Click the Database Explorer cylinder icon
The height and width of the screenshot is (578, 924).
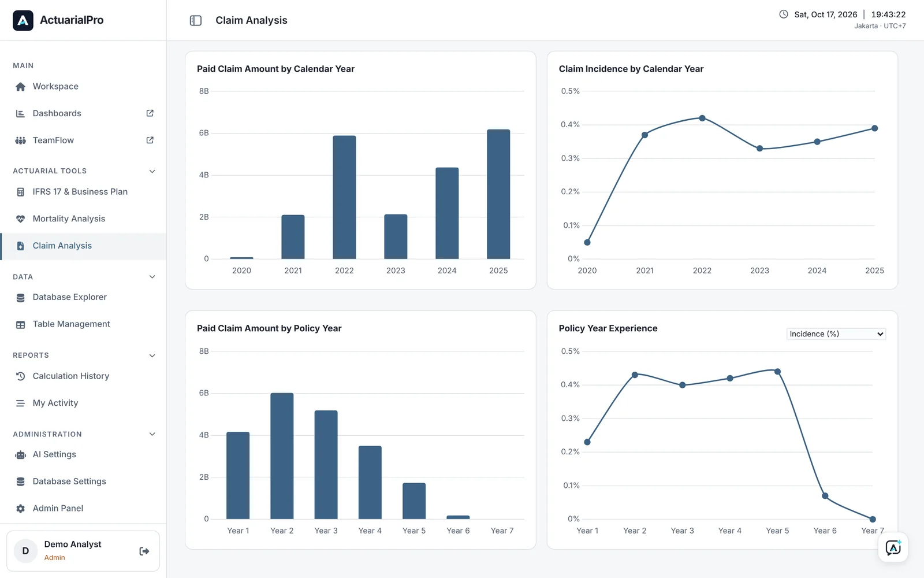21,298
